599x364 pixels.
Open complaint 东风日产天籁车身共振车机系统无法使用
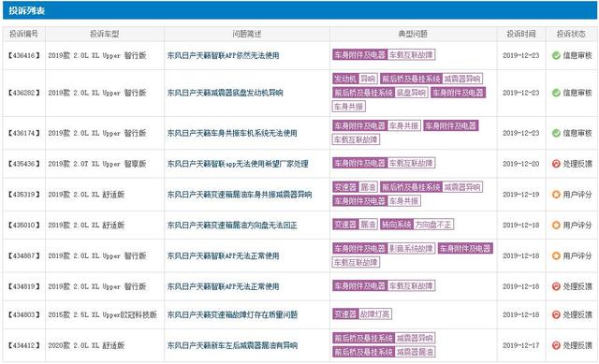232,133
